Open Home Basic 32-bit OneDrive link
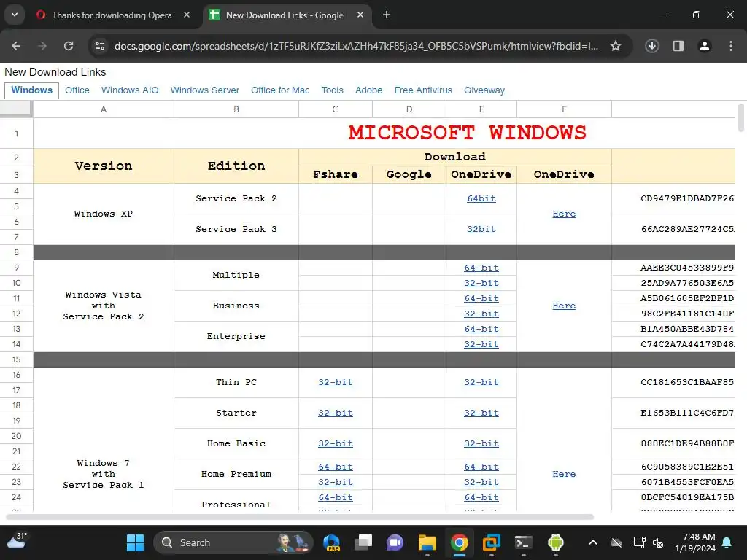The height and width of the screenshot is (560, 747). click(481, 443)
